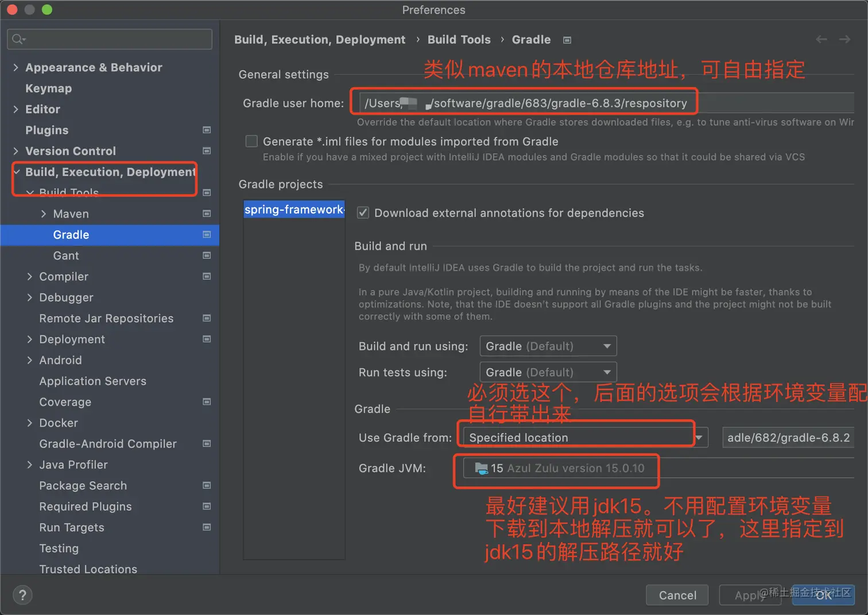Open Remote Jar Repositories settings

tap(106, 318)
